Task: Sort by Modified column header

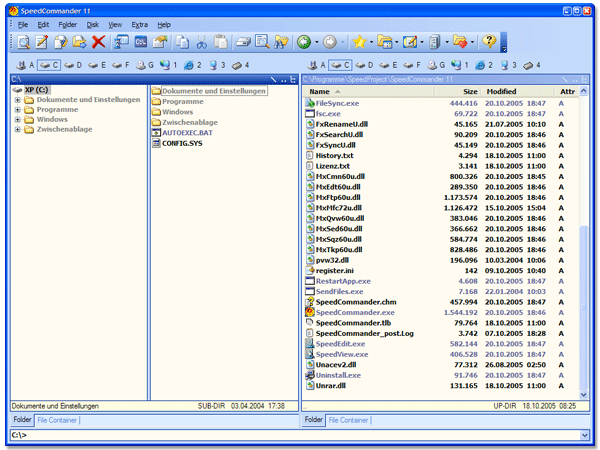Action: 517,91
